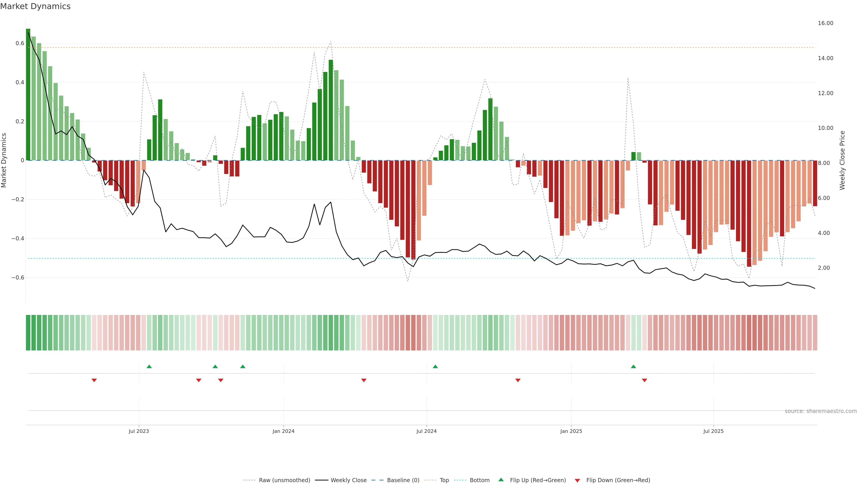
Task: Toggle the Baseline (0) legend entry
Action: [x=403, y=480]
